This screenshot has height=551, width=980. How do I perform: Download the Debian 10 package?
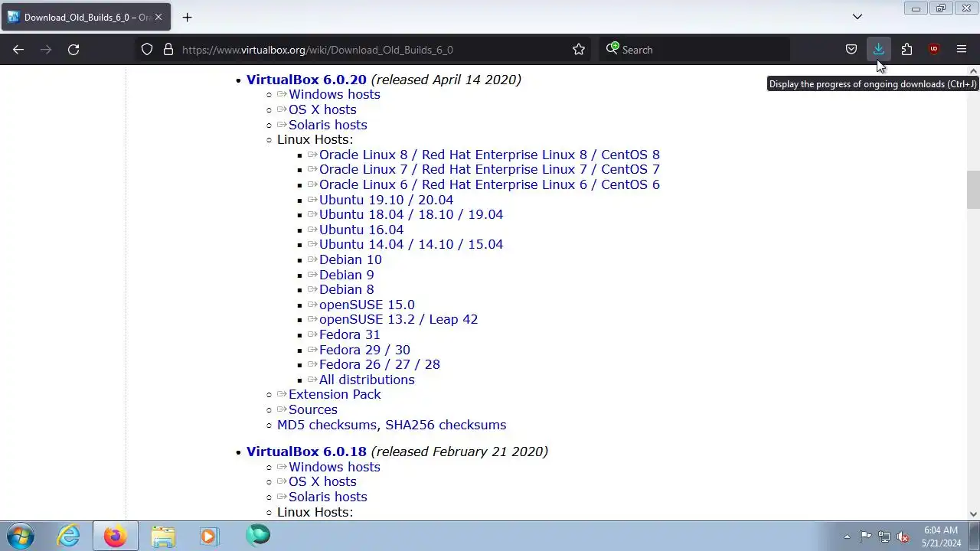(x=350, y=259)
